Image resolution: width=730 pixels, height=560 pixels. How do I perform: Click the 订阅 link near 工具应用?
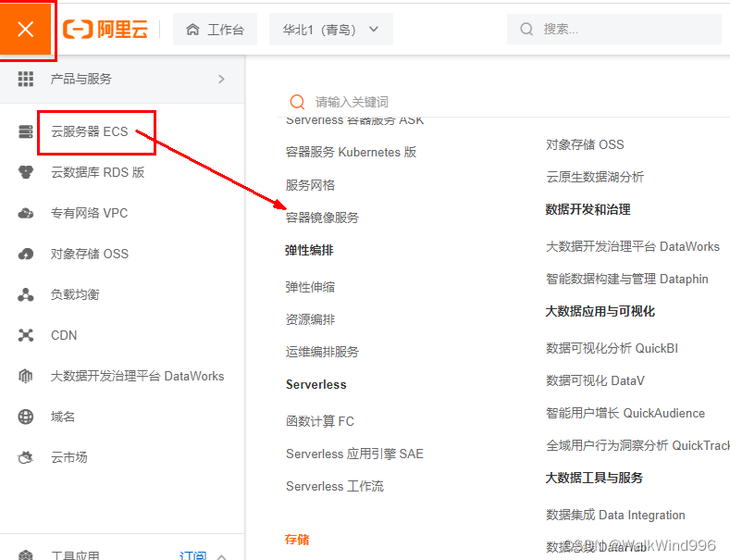tap(192, 555)
